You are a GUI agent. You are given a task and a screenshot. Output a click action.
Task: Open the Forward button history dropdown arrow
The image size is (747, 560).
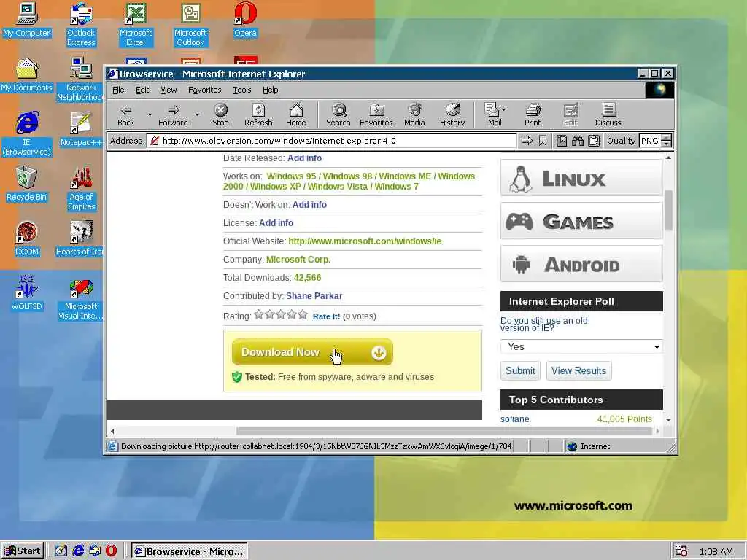[x=197, y=114]
